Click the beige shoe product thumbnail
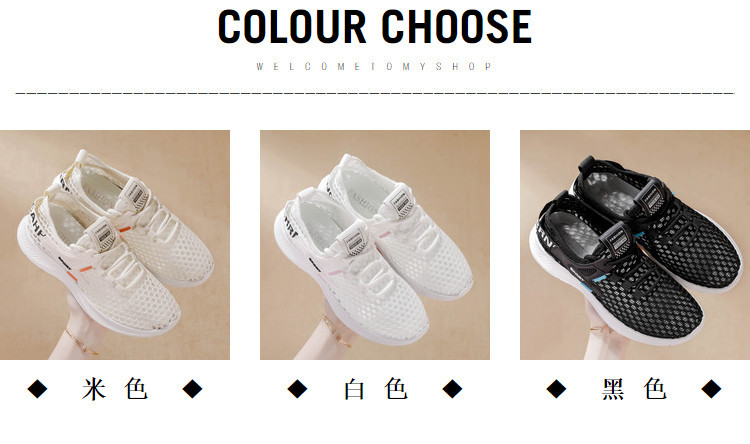 pos(115,244)
